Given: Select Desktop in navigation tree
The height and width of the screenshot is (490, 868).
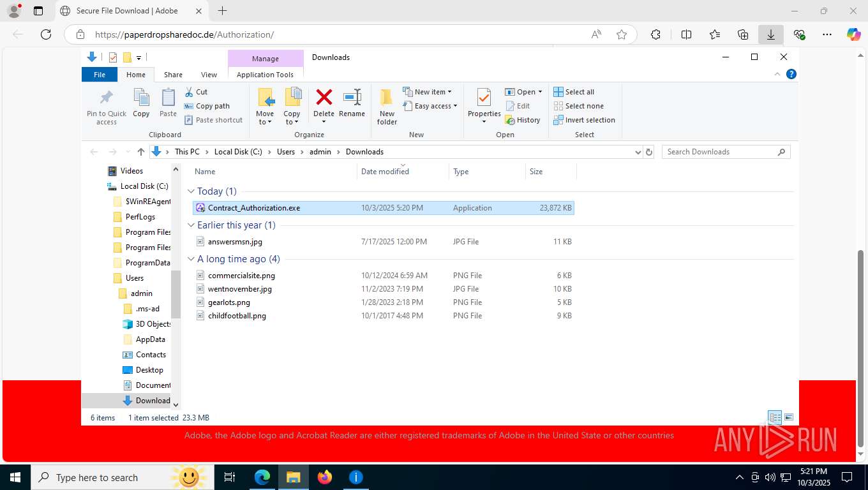Looking at the screenshot, I should click(149, 370).
